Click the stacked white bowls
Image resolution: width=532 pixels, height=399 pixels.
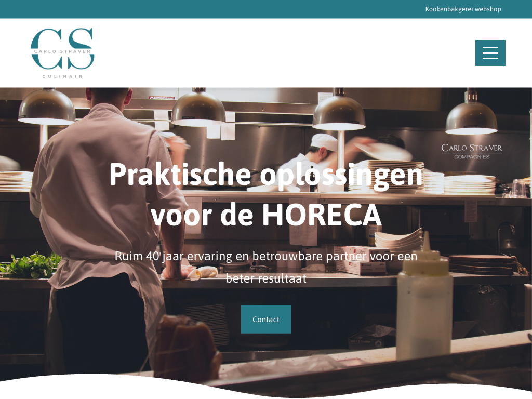[x=399, y=242]
